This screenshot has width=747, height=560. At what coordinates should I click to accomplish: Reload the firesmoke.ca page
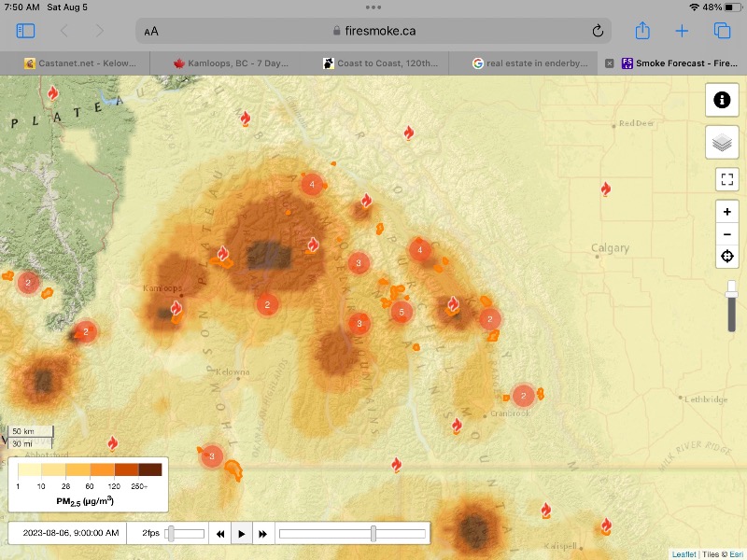point(598,31)
